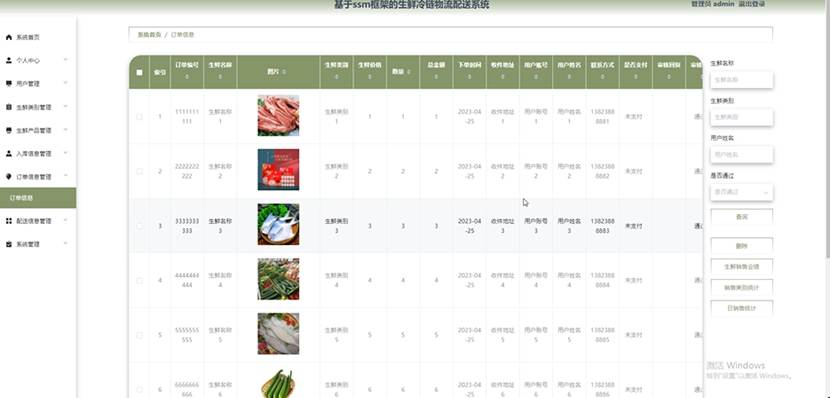The image size is (830, 398).
Task: Click the 删除 delete button
Action: [x=741, y=246]
